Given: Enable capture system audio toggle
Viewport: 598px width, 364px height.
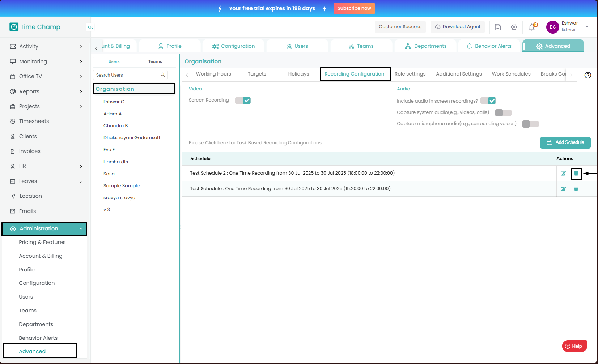Looking at the screenshot, I should [x=503, y=113].
